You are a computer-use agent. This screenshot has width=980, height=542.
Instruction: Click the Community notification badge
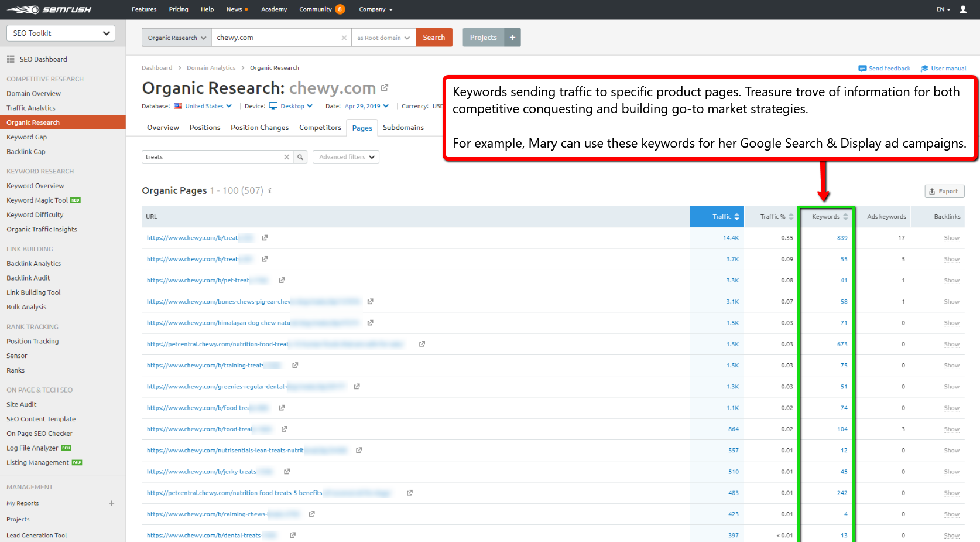tap(340, 9)
